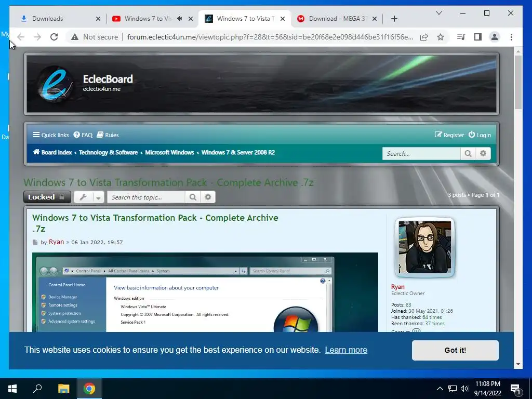The width and height of the screenshot is (532, 399).
Task: Click the Locked topic button
Action: click(x=47, y=197)
